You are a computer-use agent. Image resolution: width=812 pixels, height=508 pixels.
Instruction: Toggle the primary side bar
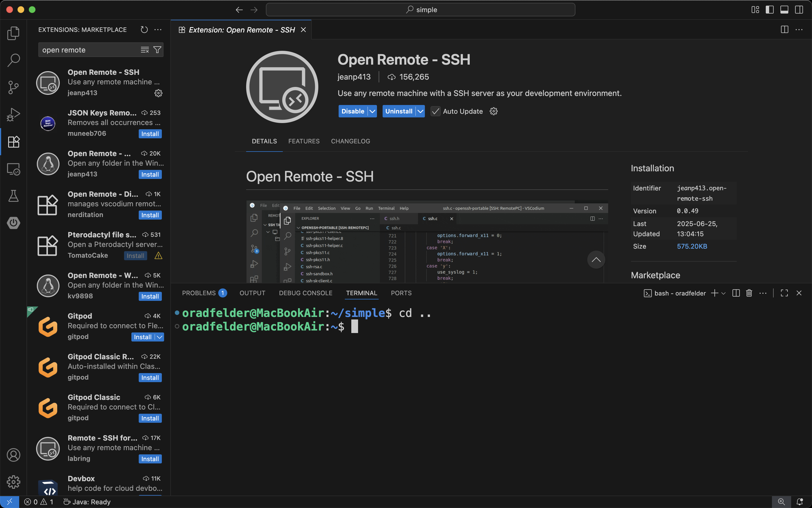(770, 10)
